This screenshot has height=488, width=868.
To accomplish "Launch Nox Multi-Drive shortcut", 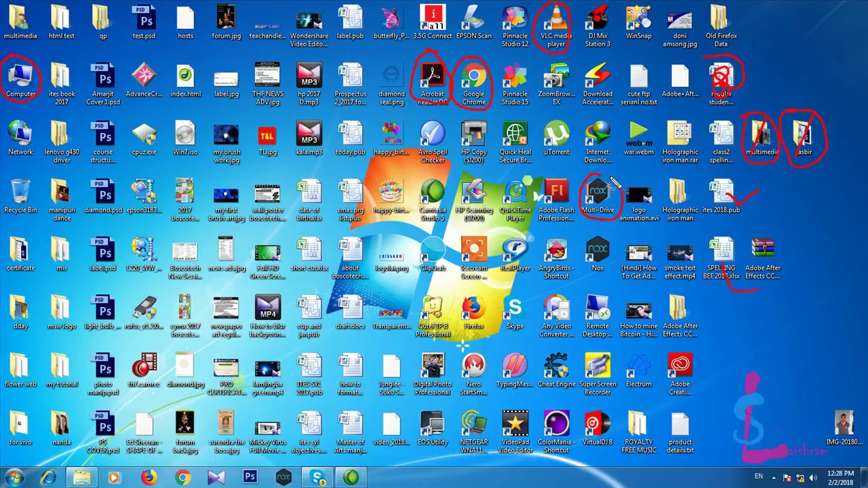I will coord(597,197).
